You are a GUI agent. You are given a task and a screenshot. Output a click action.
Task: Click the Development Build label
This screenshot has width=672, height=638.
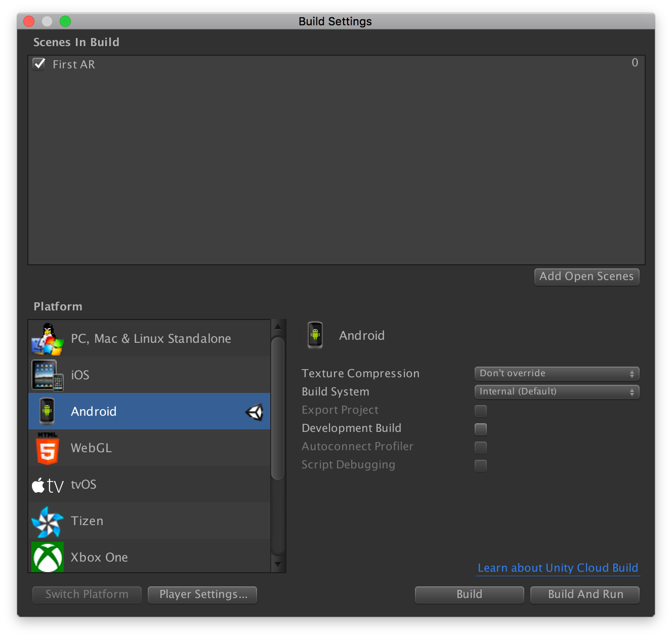351,428
